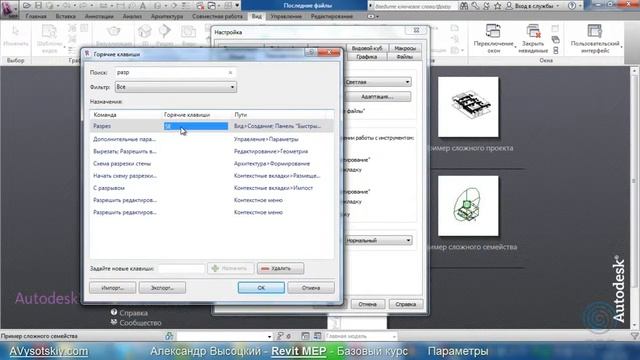Open the Архитектура ribbon tab
Image resolution: width=640 pixels, height=360 pixels.
[x=167, y=16]
